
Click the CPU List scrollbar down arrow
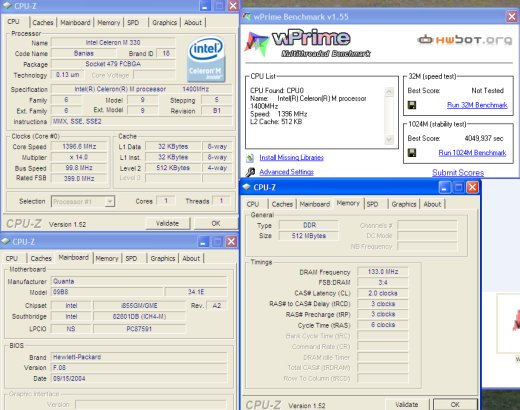(389, 139)
